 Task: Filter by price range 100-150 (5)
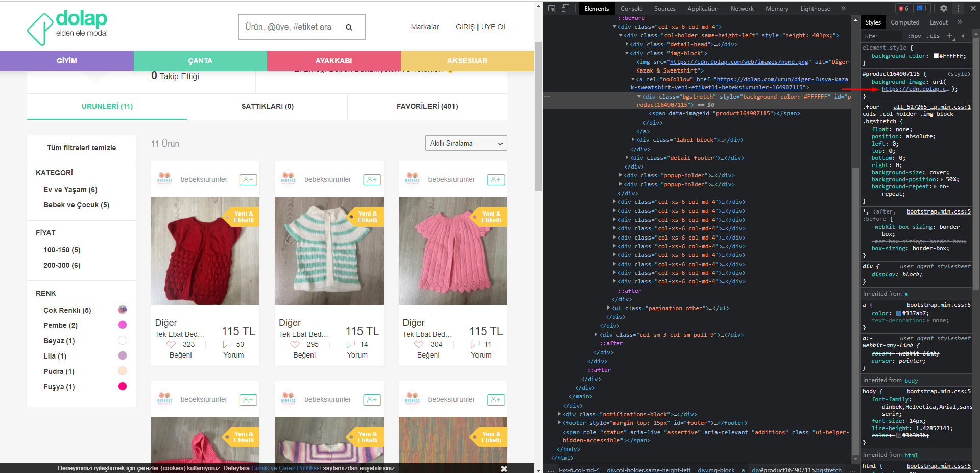click(62, 250)
